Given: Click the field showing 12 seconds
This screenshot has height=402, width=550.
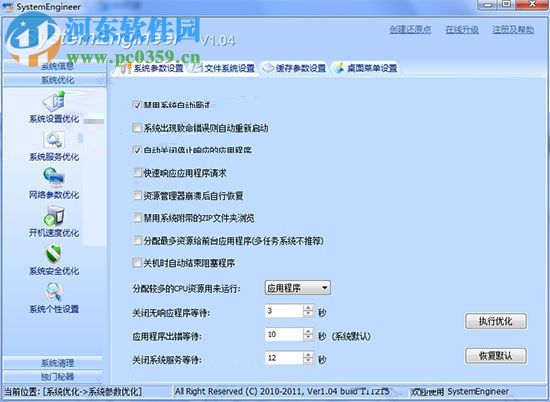Looking at the screenshot, I should pyautogui.click(x=284, y=358).
